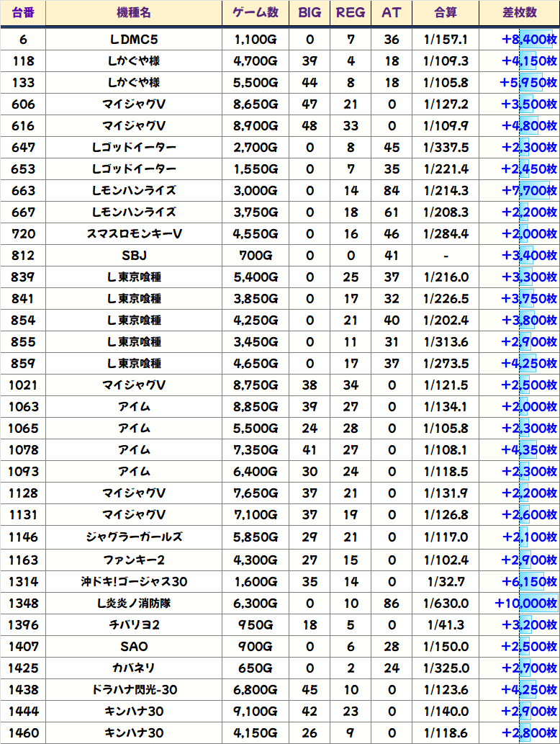Click the +5,950枚 difference value

click(528, 83)
